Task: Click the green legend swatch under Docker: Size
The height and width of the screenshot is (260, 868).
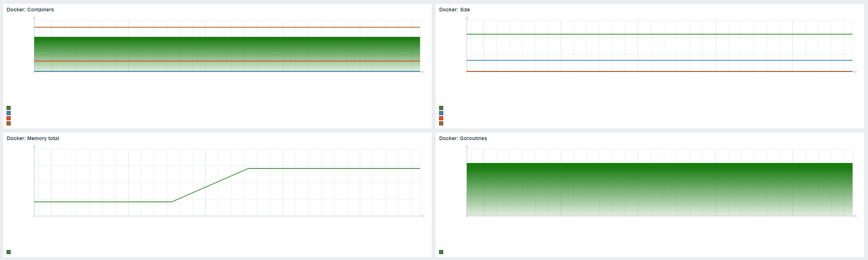Action: click(x=441, y=108)
